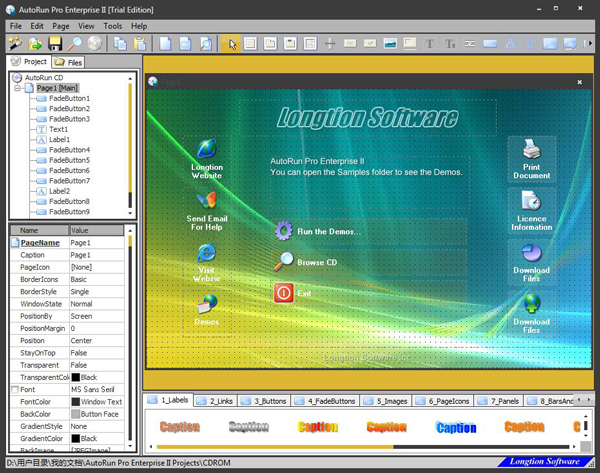Click the open project folder icon
Screen dimensions: 600x473
click(x=35, y=43)
